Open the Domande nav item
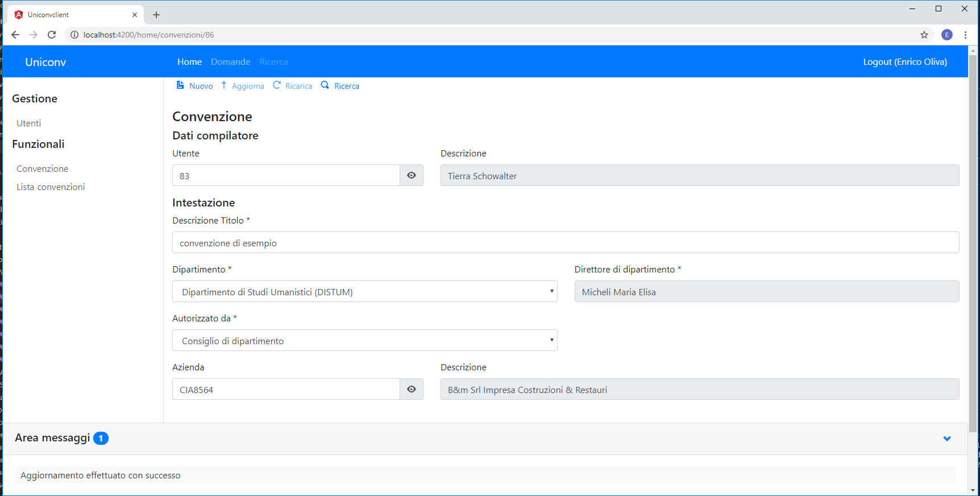This screenshot has height=496, width=980. [230, 61]
